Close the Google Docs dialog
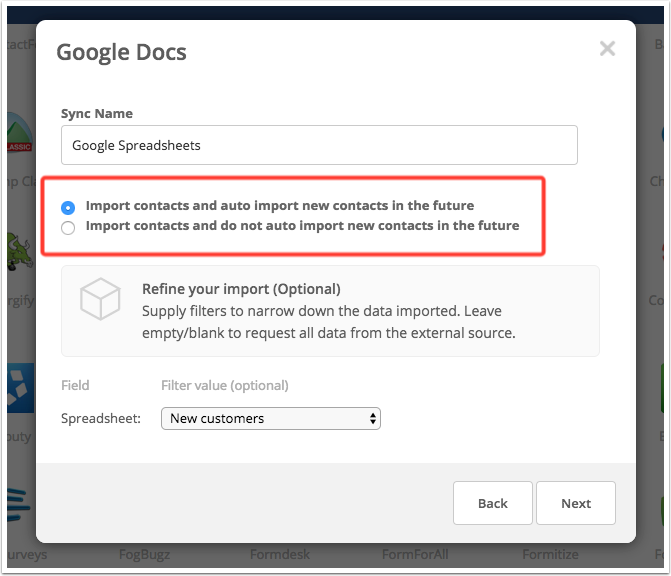 coord(607,48)
